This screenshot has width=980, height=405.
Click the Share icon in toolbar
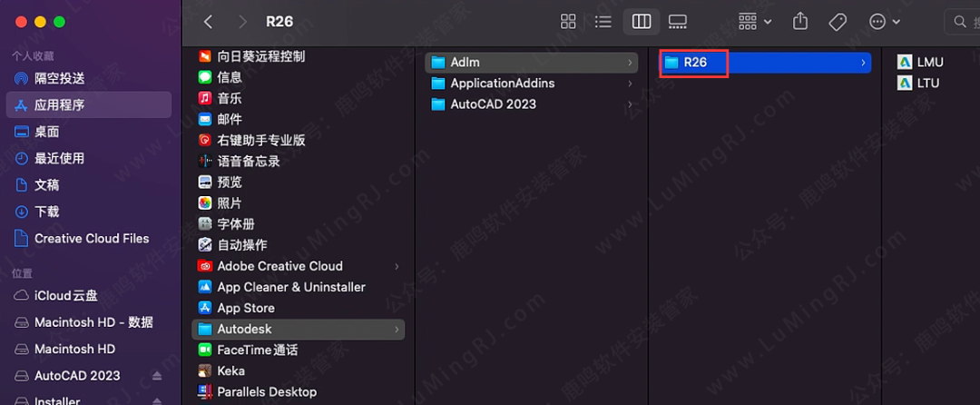click(800, 21)
